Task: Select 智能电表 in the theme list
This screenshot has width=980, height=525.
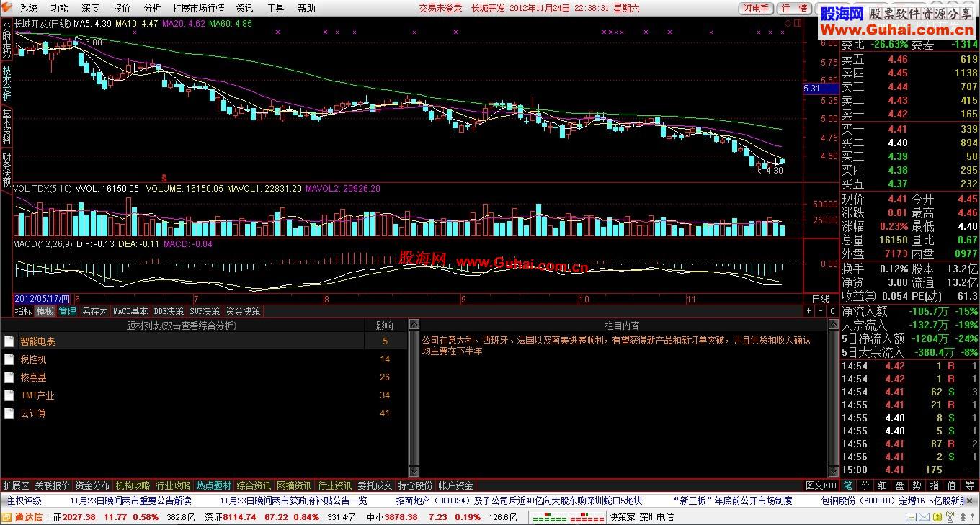Action: click(37, 341)
